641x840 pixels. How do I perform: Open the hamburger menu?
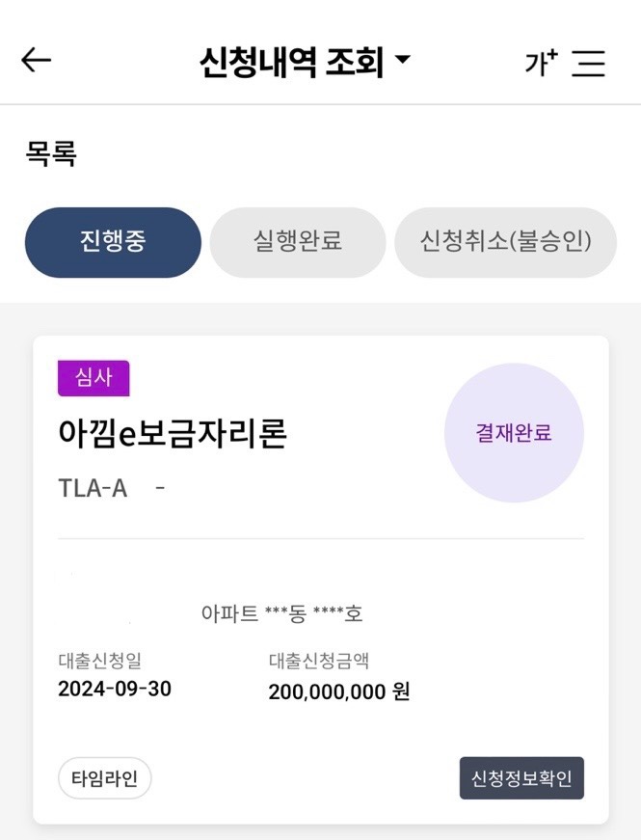coord(588,64)
